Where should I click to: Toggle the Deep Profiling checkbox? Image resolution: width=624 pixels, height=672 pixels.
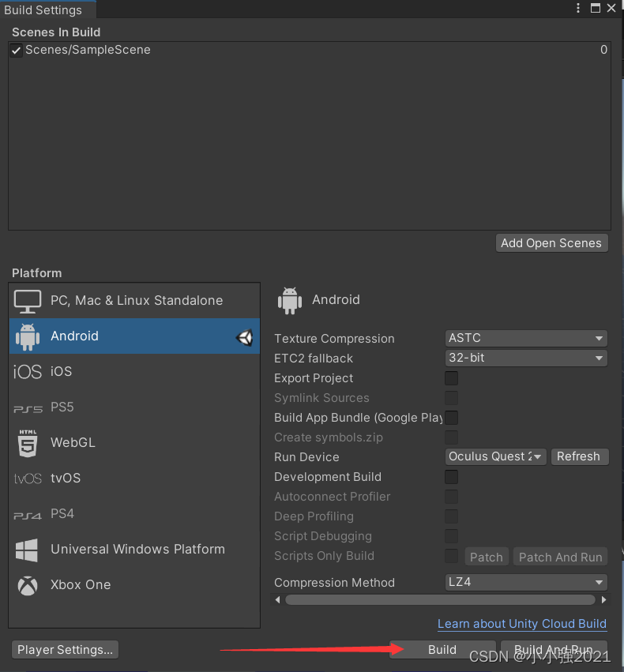451,516
